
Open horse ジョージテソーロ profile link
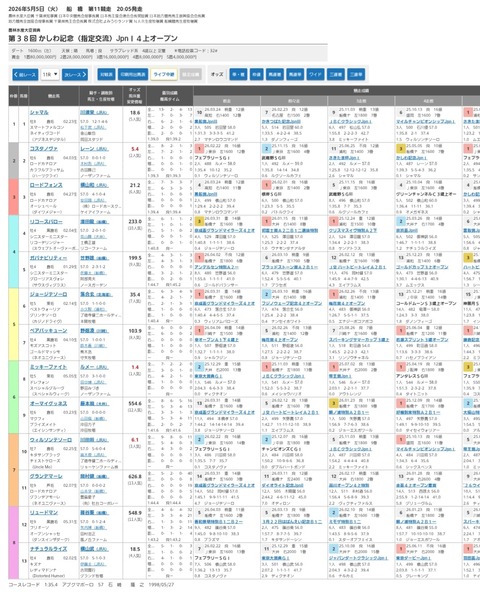coord(48,294)
